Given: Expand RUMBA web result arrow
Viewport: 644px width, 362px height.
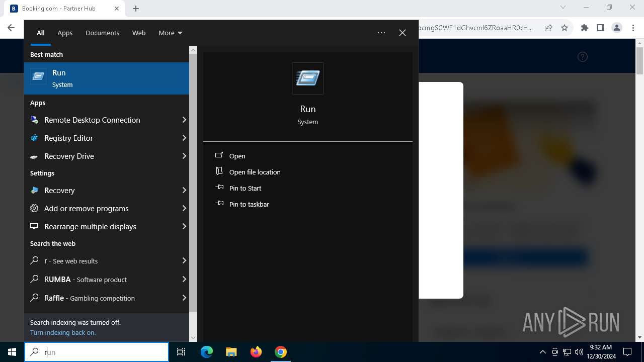Looking at the screenshot, I should click(x=184, y=279).
